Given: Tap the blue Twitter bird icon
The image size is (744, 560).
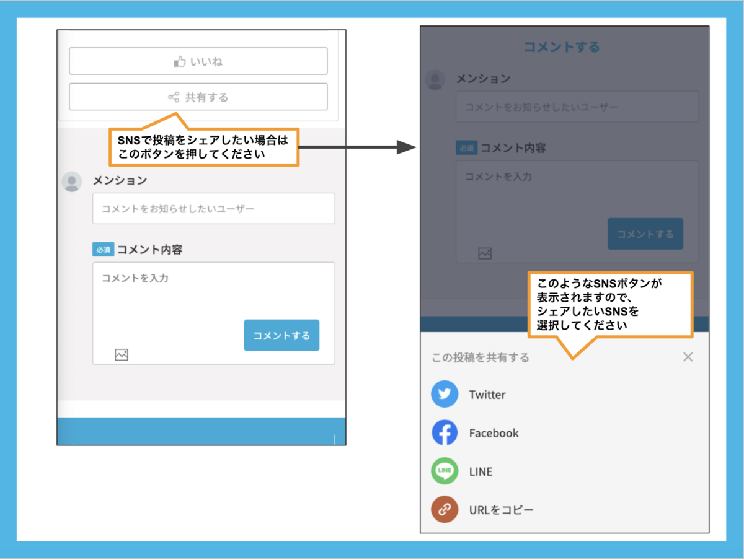Looking at the screenshot, I should point(445,395).
